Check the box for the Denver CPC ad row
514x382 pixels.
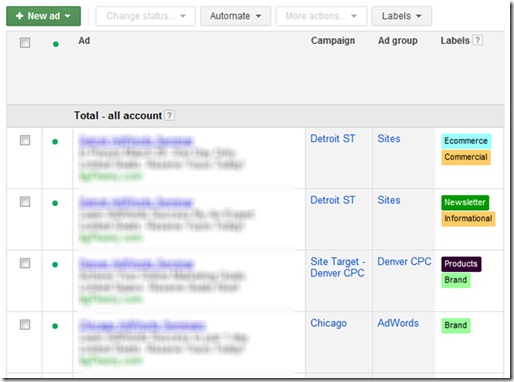(x=25, y=263)
